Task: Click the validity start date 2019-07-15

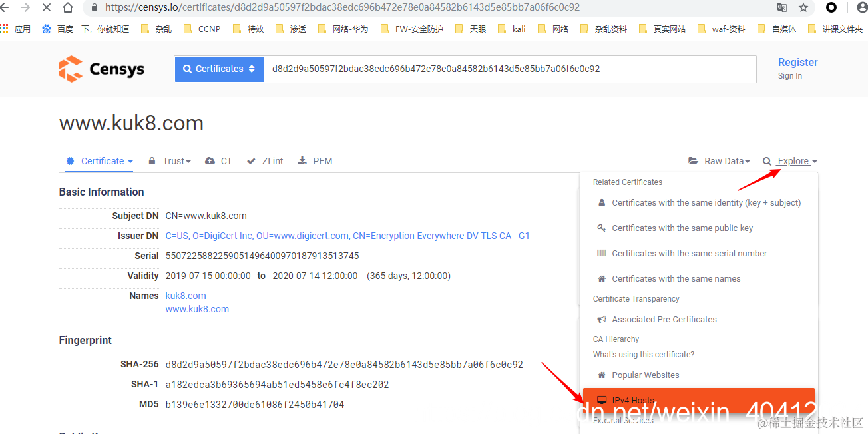Action: tap(208, 276)
